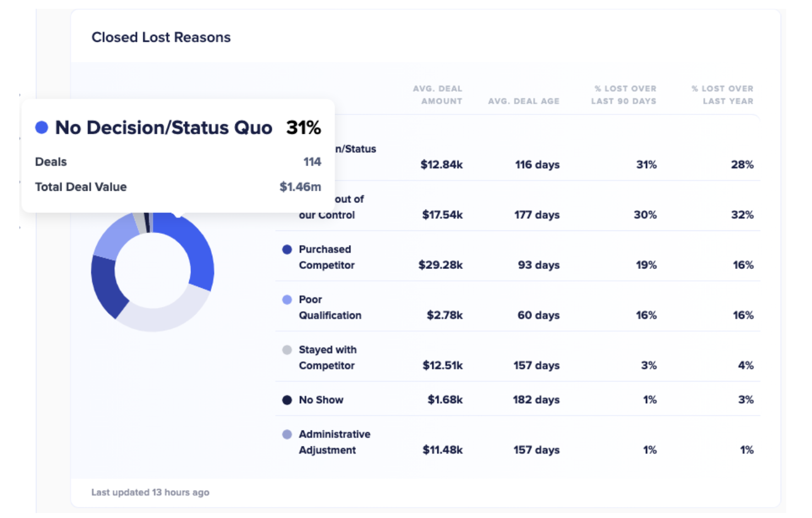Viewport: 812px width, 518px height.
Task: Click the No Show legend dot
Action: [287, 400]
